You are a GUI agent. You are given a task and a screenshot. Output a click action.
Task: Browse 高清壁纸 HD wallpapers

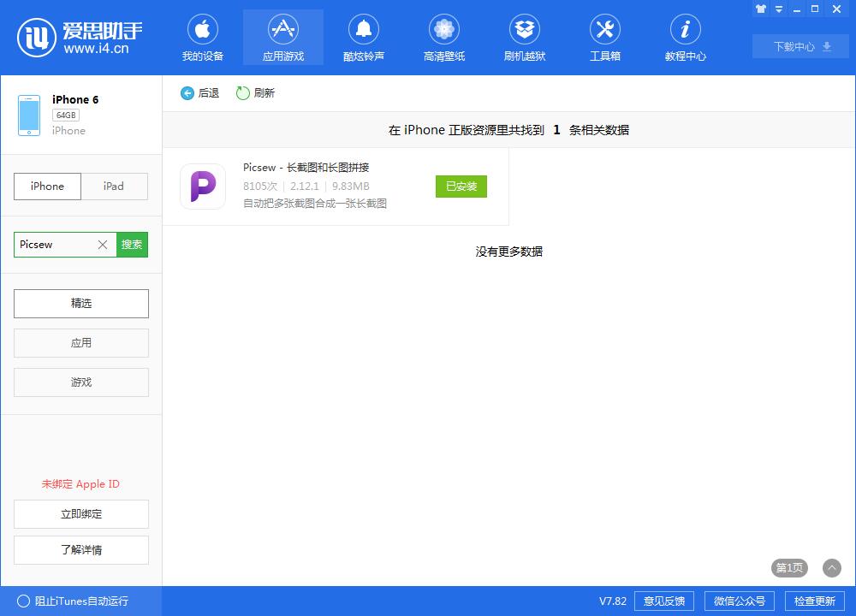pos(443,37)
